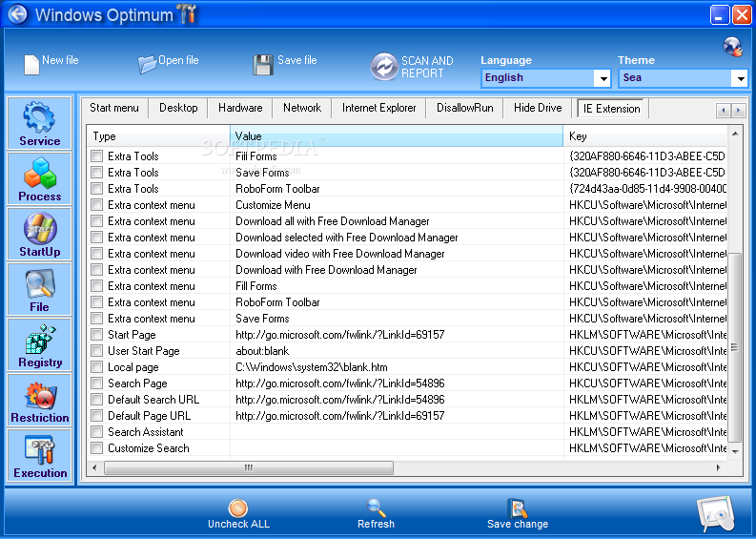Image resolution: width=756 pixels, height=539 pixels.
Task: Click the Open file folder icon
Action: pyautogui.click(x=147, y=64)
